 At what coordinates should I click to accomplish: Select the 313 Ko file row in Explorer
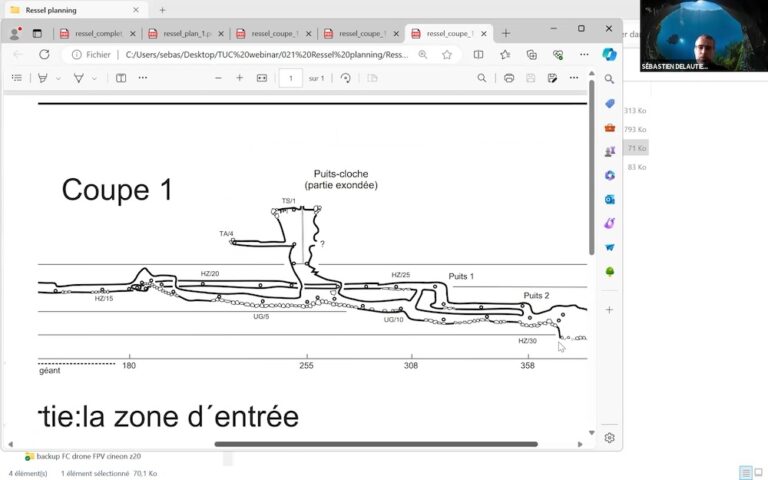635,111
